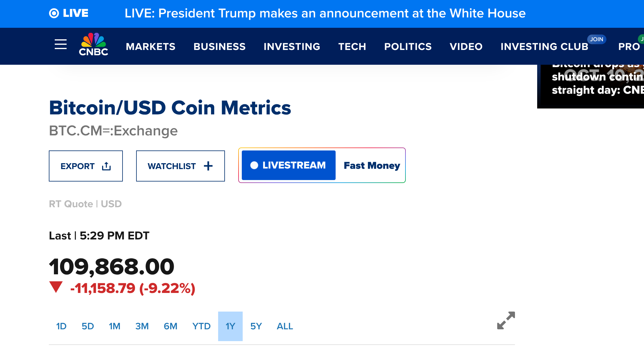Click the LIVE broadcast icon
This screenshot has height=350, width=644.
pyautogui.click(x=54, y=13)
